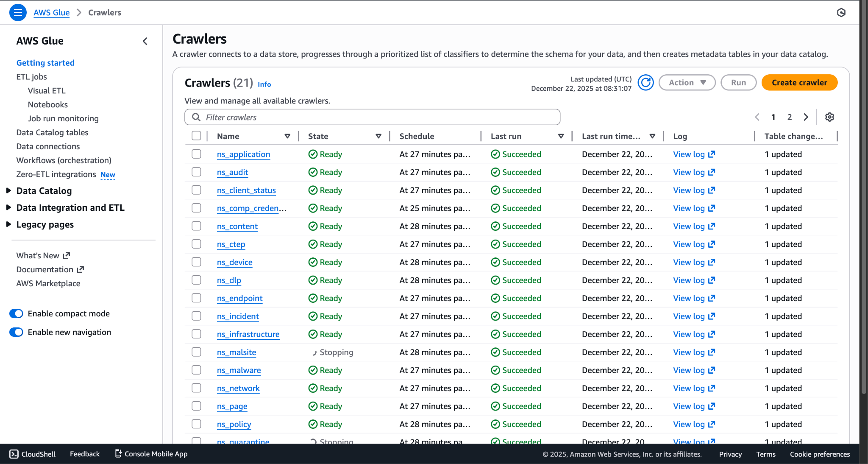Click Succeeded status icon for ns_dlp
The image size is (868, 464).
495,280
